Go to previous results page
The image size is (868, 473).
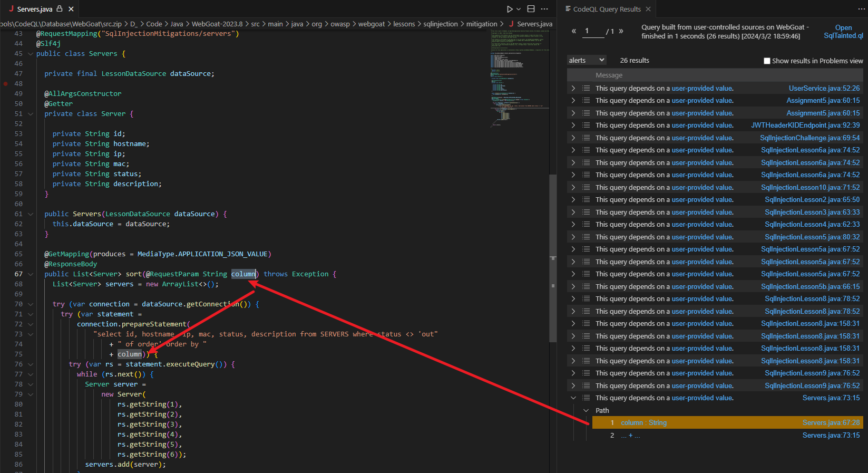574,31
